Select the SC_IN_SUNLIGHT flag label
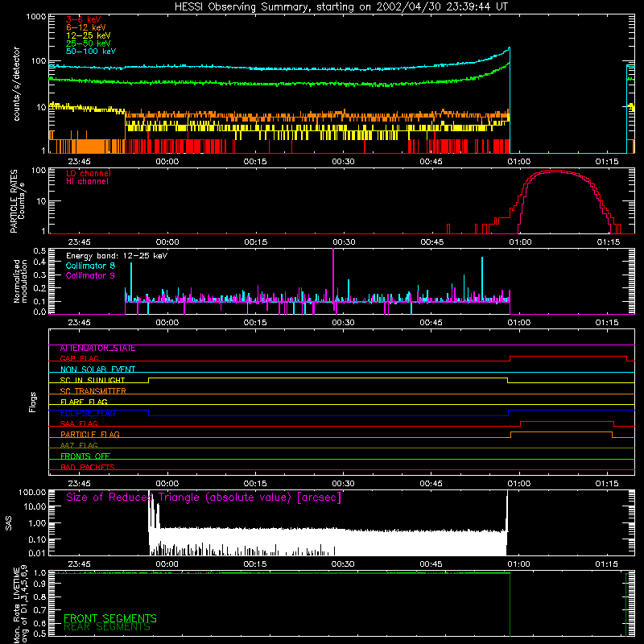644x644 pixels. (93, 380)
